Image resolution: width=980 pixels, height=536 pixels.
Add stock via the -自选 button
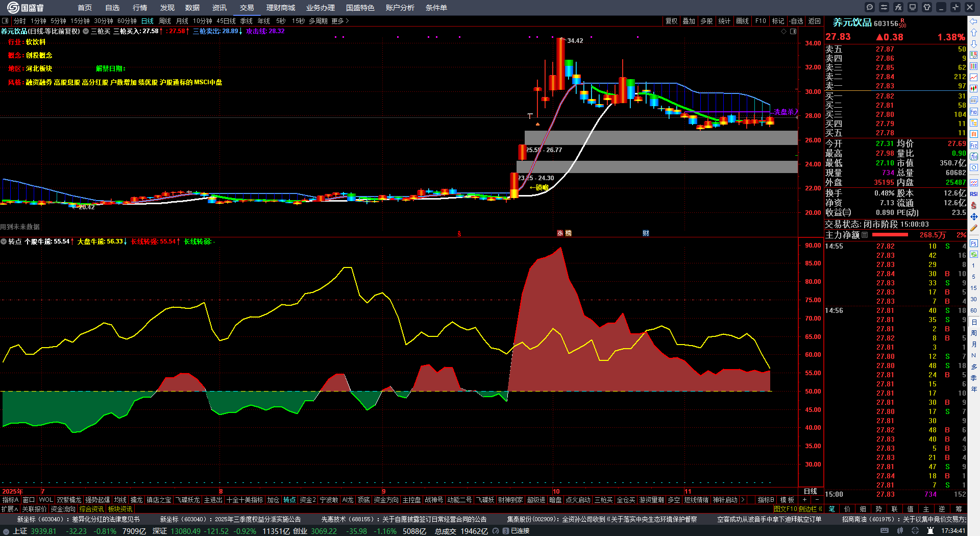point(796,21)
